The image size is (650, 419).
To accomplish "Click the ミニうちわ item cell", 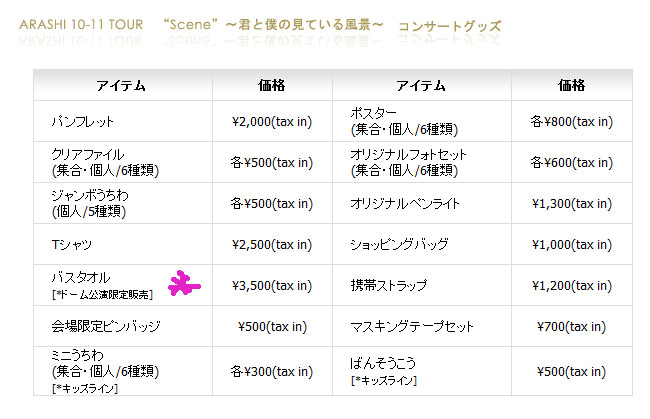I will [x=123, y=371].
